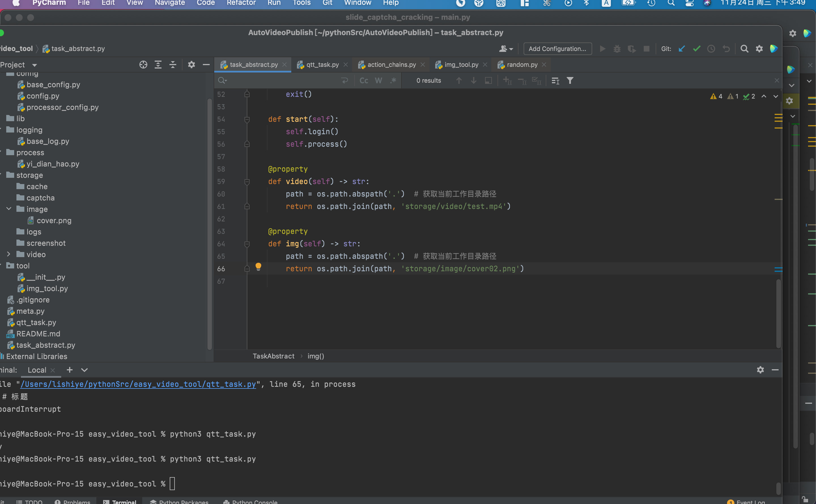Click the Search everywhere icon
Viewport: 816px width, 504px height.
pos(745,48)
